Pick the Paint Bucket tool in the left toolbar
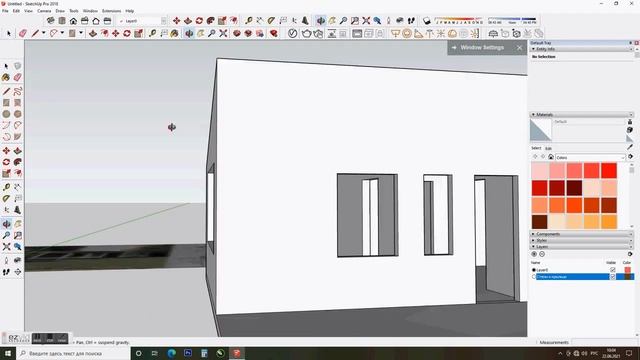This screenshot has height=360, width=640. [6, 78]
